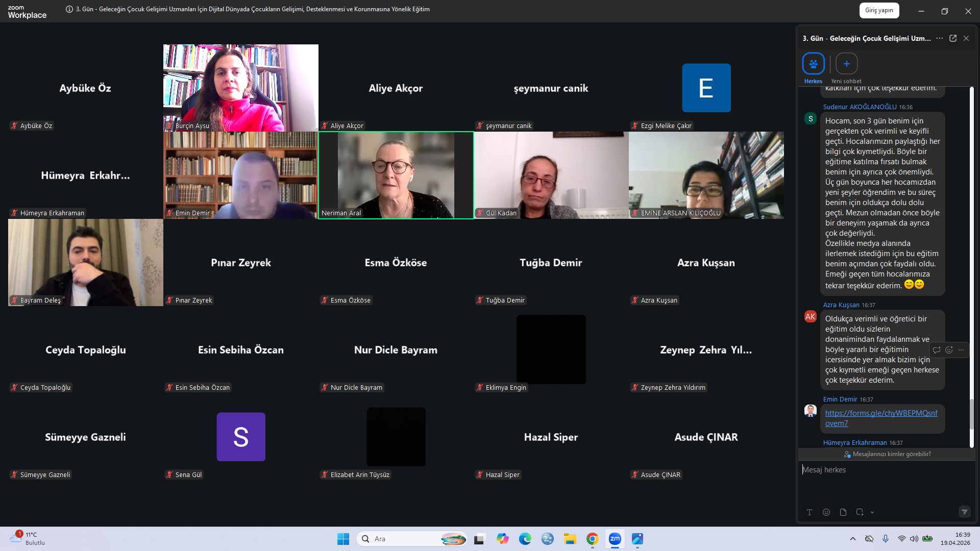Open Microsoft Edge from the taskbar

coord(525,539)
